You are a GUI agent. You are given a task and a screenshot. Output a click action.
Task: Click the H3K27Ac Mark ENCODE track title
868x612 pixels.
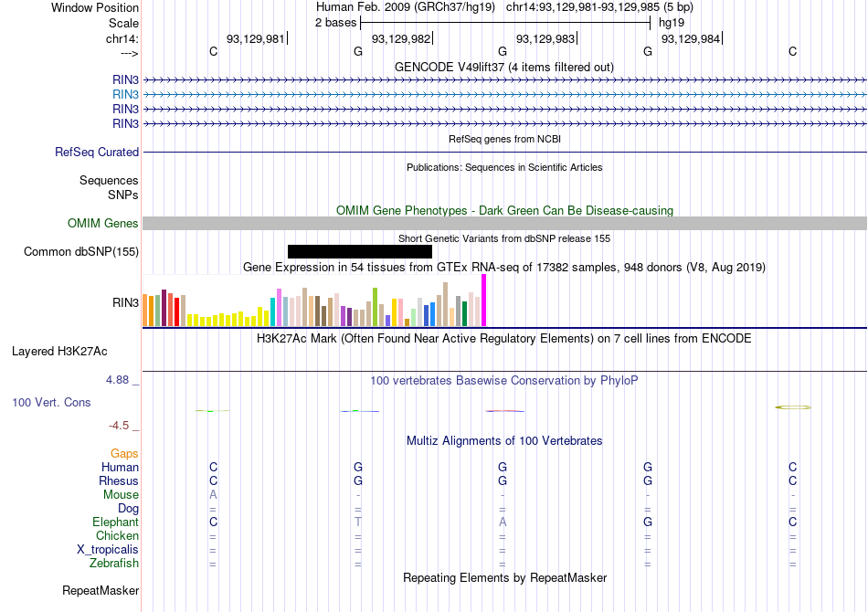[x=504, y=339]
